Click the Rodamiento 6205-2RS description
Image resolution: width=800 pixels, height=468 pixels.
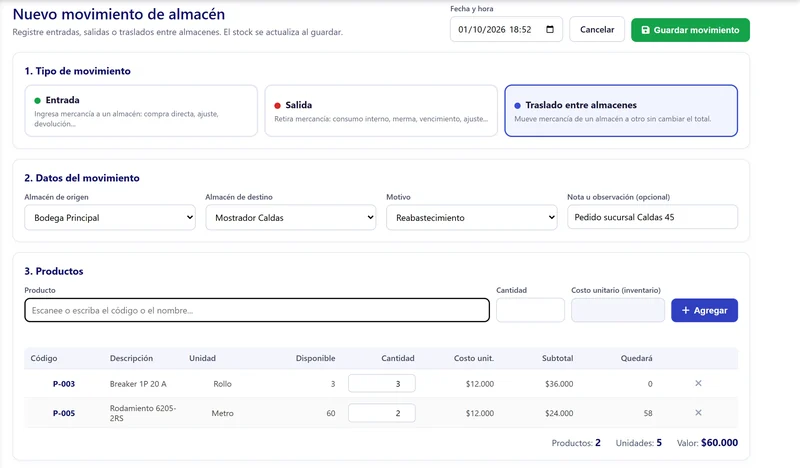[143, 413]
